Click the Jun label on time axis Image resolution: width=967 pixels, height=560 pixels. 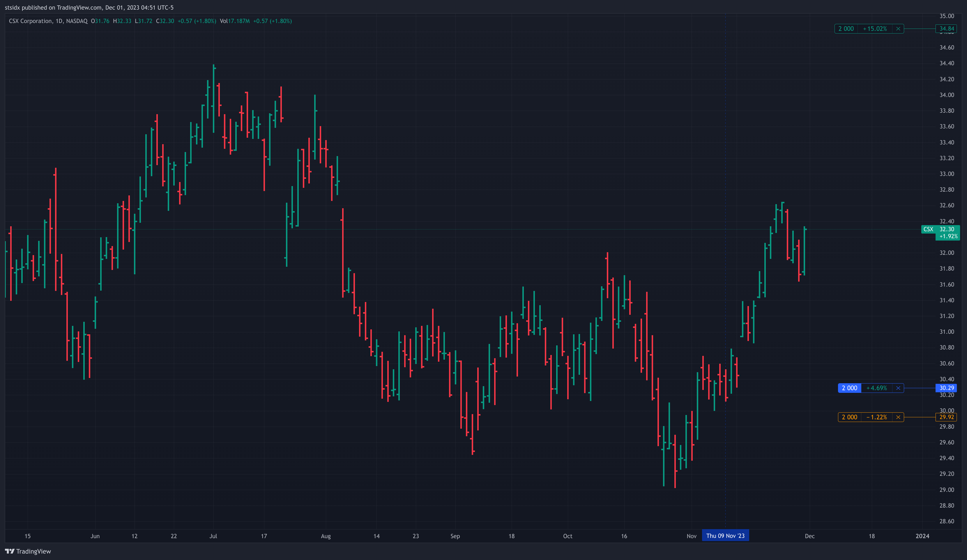[95, 536]
